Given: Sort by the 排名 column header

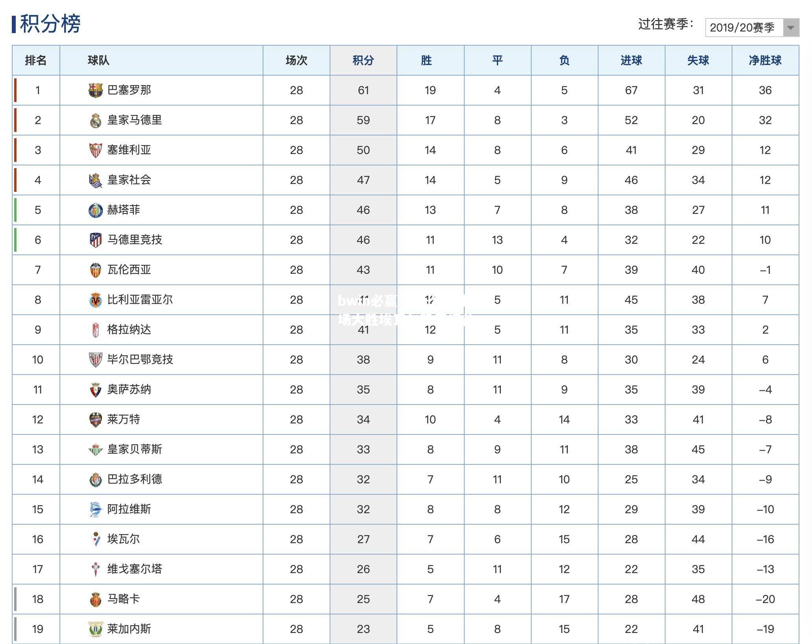Looking at the screenshot, I should click(x=36, y=60).
